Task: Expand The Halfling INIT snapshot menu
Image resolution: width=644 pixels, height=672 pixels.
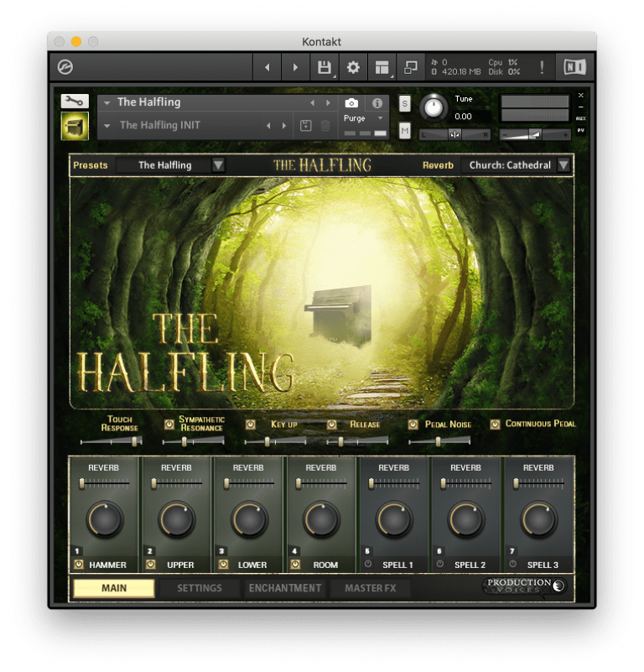Action: tap(107, 126)
